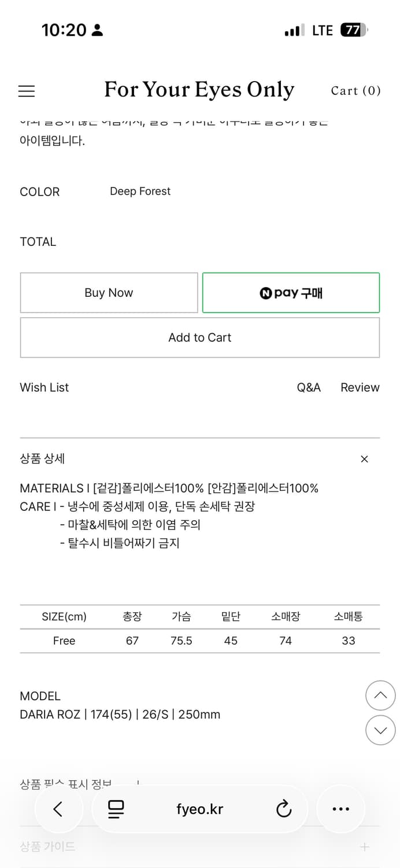The image size is (400, 868).
Task: Open the hamburger navigation menu
Action: click(26, 91)
